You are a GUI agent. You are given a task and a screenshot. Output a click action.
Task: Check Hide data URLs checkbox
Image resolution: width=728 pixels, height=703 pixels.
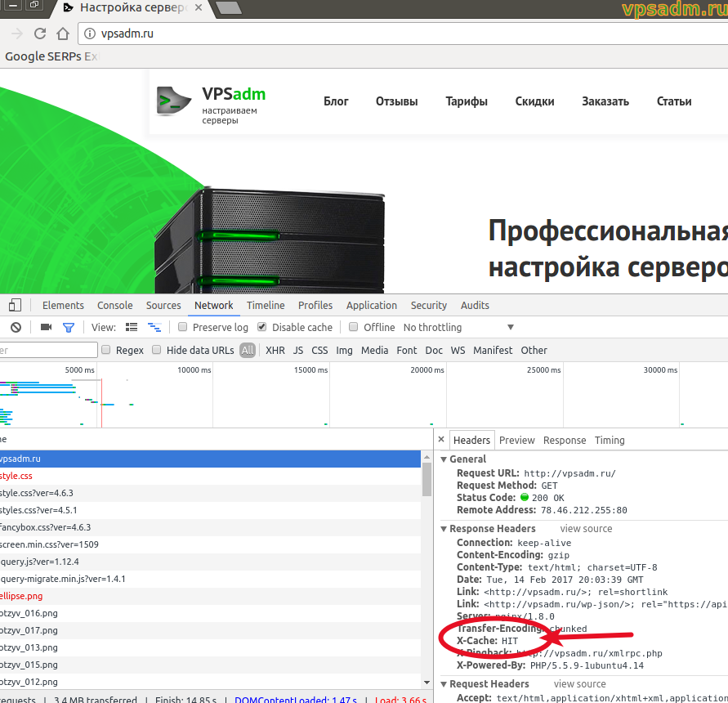[x=156, y=350]
